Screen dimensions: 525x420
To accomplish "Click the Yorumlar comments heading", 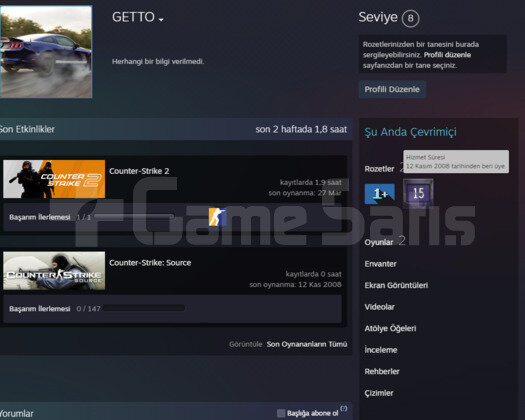I will click(16, 414).
